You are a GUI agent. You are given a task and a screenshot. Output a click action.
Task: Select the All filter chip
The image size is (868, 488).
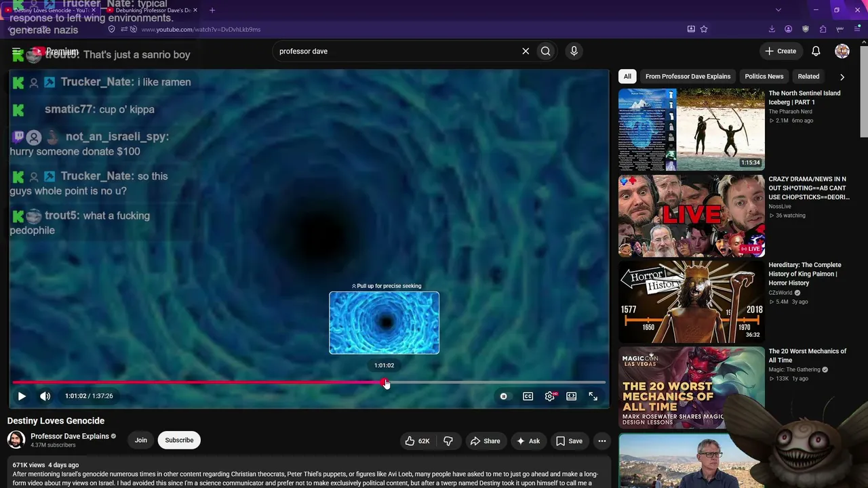pos(627,77)
